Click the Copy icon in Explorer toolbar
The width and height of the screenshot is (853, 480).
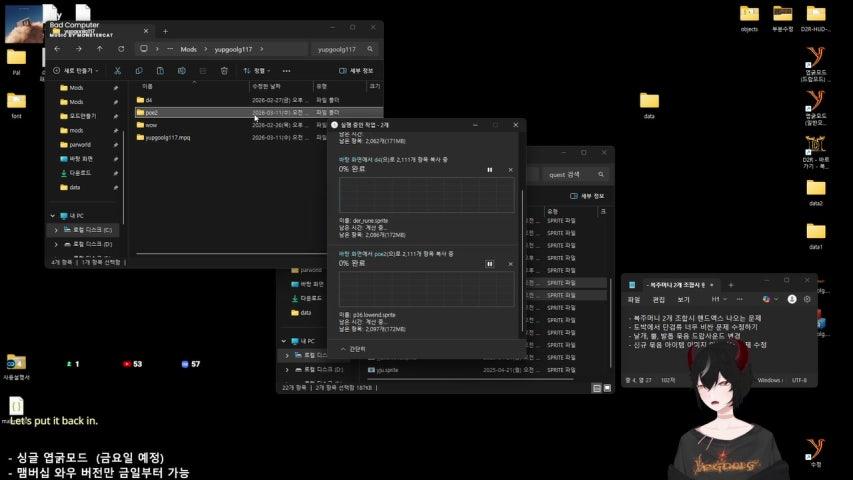[139, 71]
